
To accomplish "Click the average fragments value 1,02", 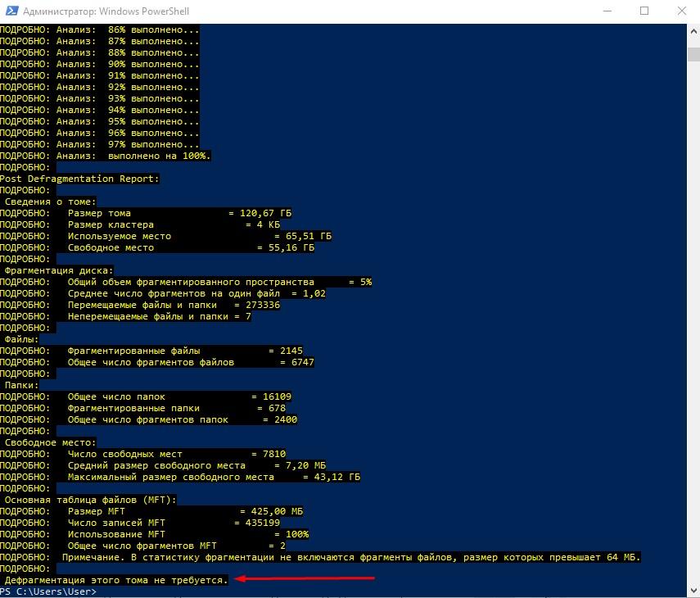I will 314,293.
